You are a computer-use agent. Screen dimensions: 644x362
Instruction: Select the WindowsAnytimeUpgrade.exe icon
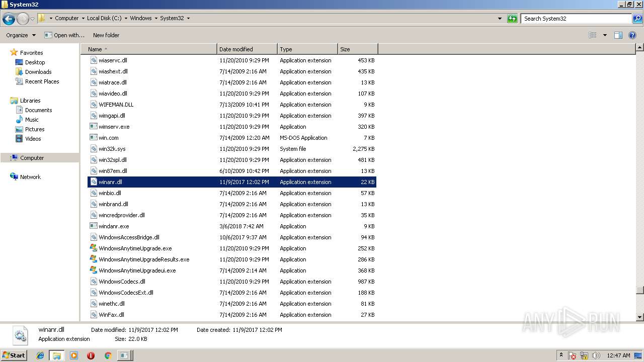94,248
